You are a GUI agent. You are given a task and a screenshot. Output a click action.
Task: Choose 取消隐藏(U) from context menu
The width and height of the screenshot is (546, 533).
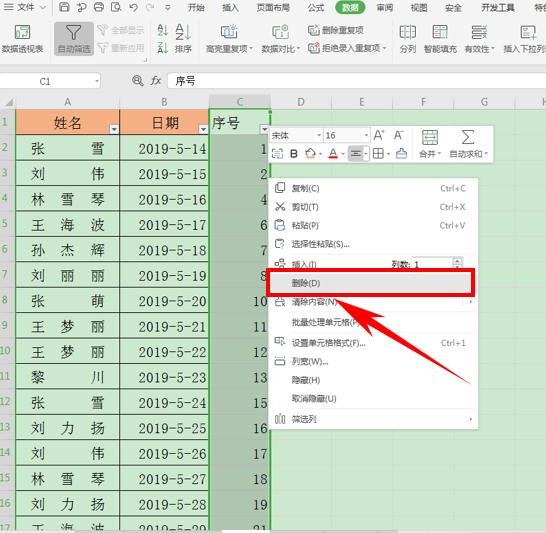click(373, 399)
